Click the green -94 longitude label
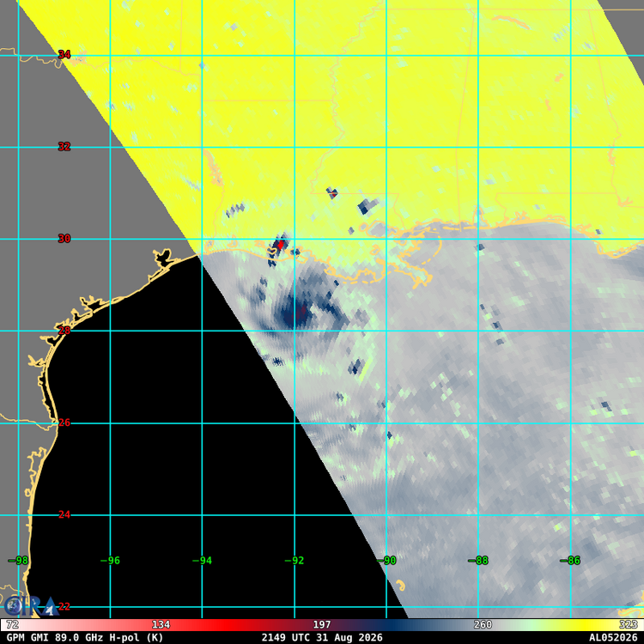The width and height of the screenshot is (644, 644). click(202, 561)
